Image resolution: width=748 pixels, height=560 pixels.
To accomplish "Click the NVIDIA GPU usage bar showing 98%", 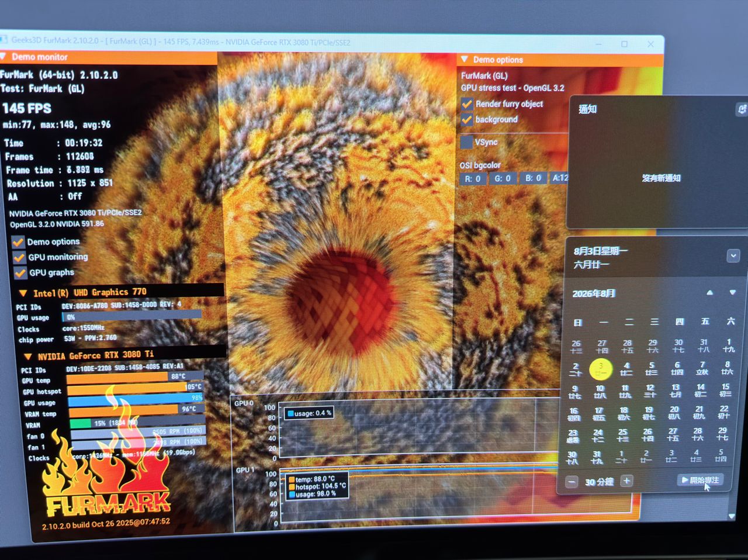I will coord(136,399).
